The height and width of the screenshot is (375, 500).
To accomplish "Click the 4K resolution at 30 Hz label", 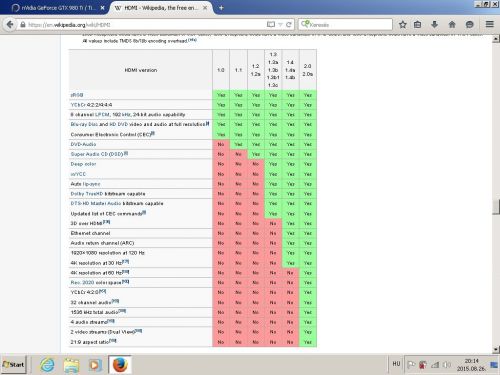I will 96,263.
